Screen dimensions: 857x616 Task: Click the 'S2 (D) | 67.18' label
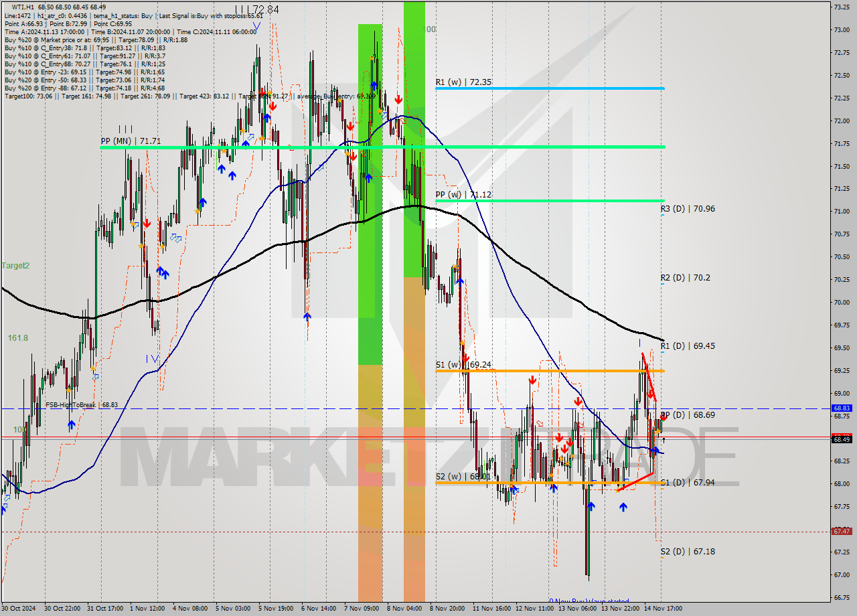click(688, 552)
